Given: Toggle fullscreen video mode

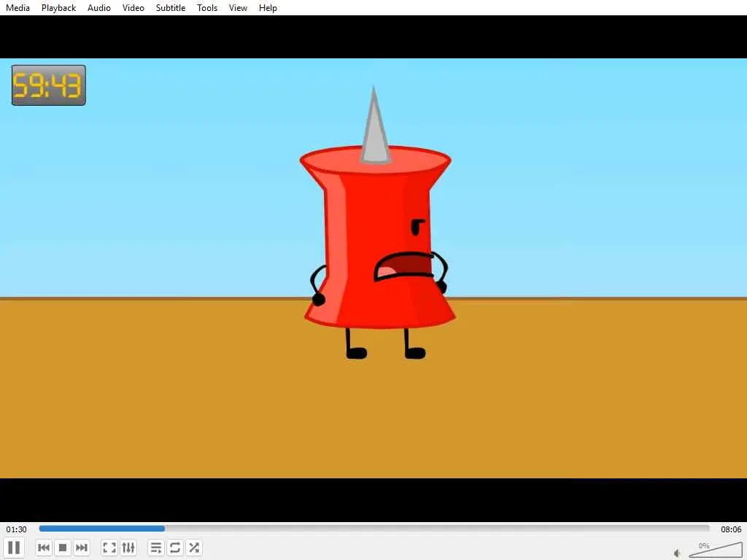Looking at the screenshot, I should [109, 548].
